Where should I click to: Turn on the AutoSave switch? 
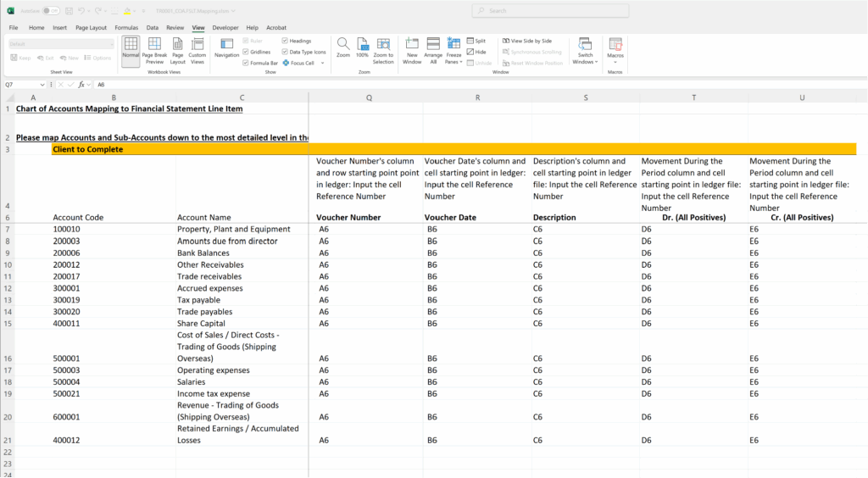click(x=52, y=11)
